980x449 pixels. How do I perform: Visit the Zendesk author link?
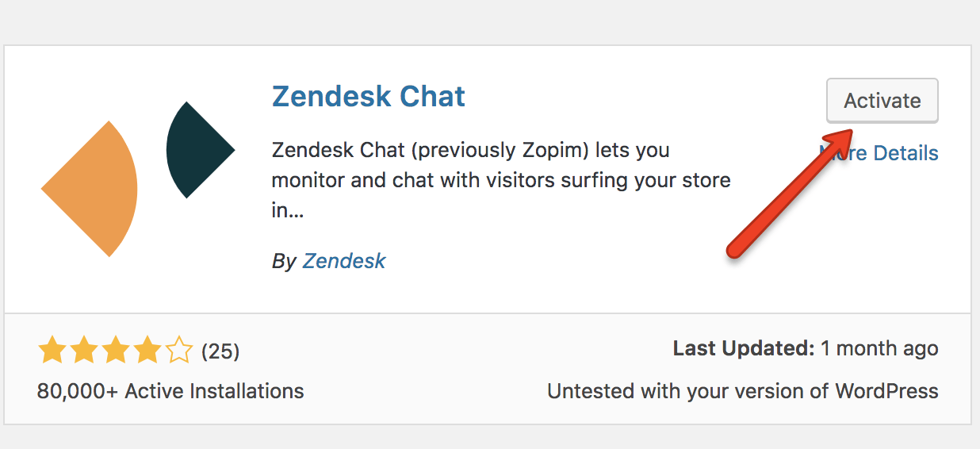pos(344,261)
